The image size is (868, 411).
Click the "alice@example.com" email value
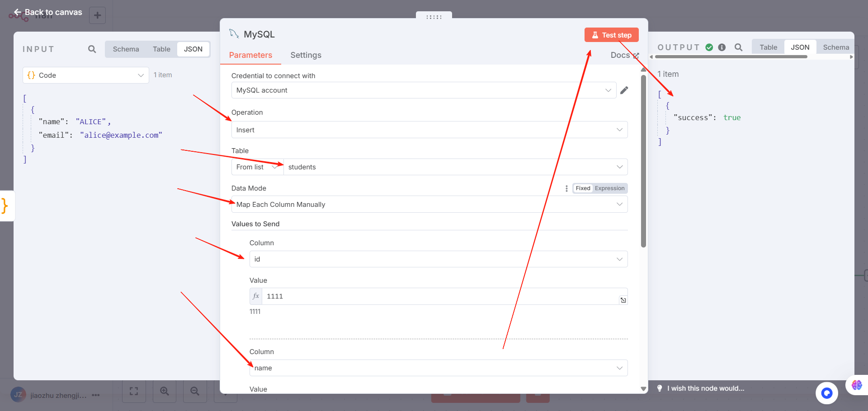tap(121, 135)
